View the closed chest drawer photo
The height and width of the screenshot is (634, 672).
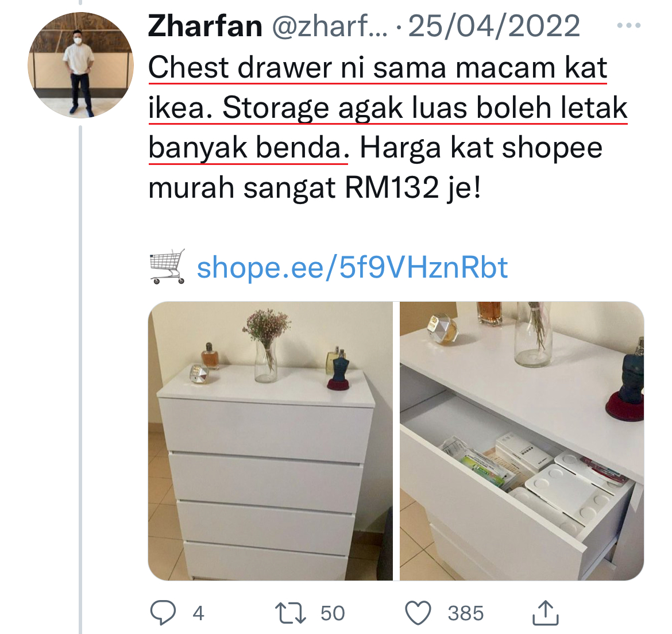coord(271,441)
